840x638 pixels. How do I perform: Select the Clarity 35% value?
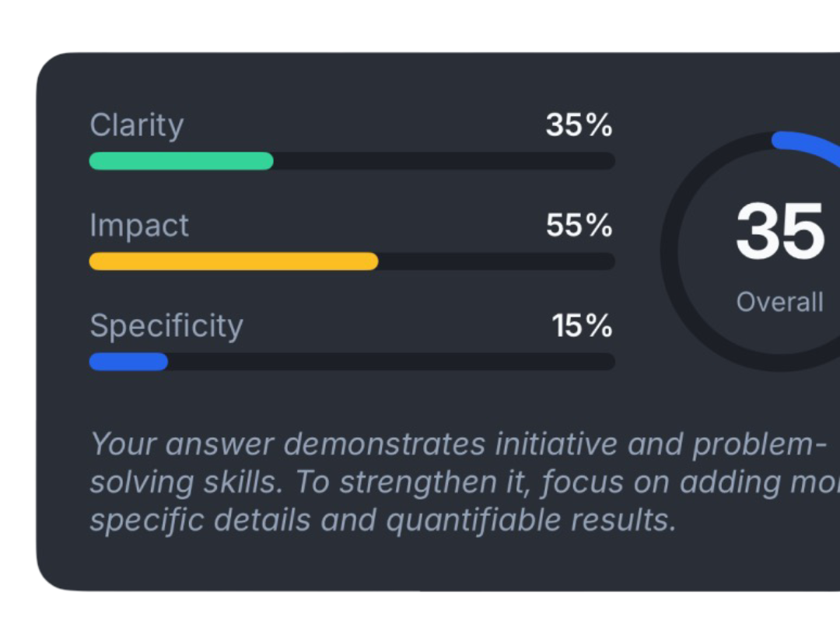point(579,125)
